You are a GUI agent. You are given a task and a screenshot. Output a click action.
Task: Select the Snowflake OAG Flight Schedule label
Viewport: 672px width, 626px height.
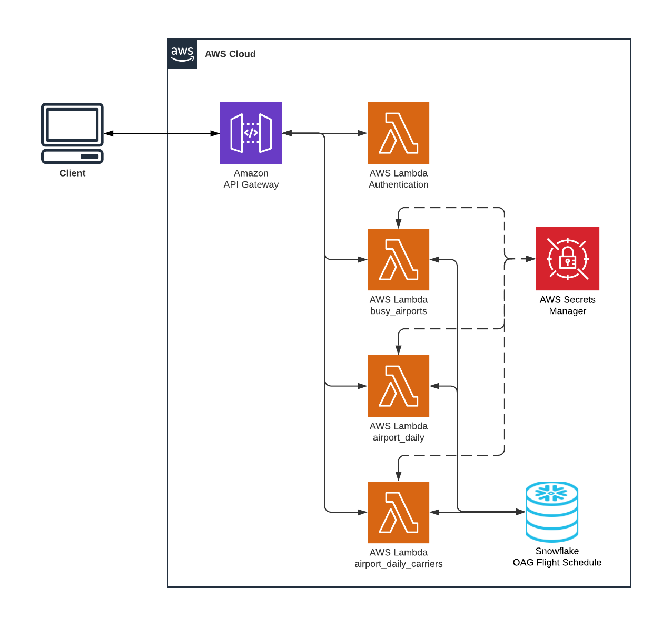pos(557,556)
